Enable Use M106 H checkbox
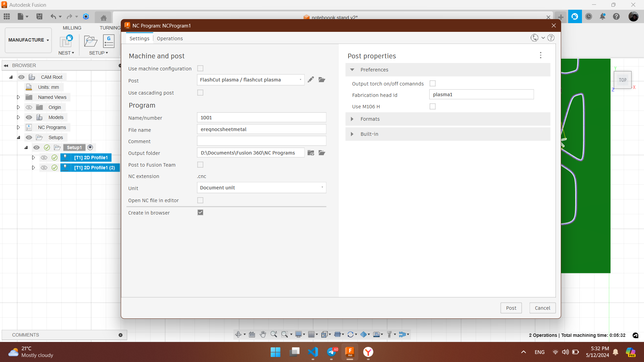644x362 pixels. pyautogui.click(x=433, y=106)
